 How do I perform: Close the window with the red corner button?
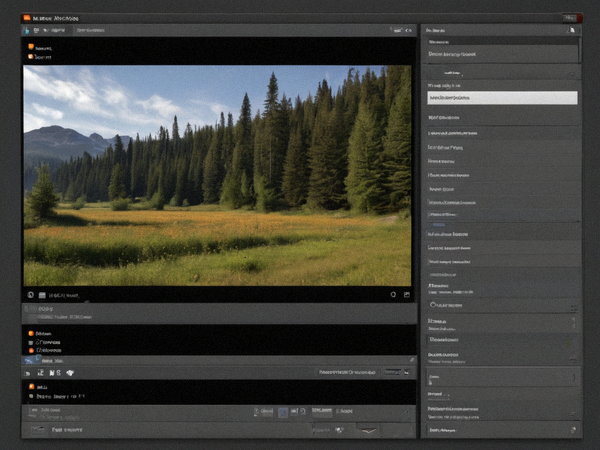tap(580, 18)
